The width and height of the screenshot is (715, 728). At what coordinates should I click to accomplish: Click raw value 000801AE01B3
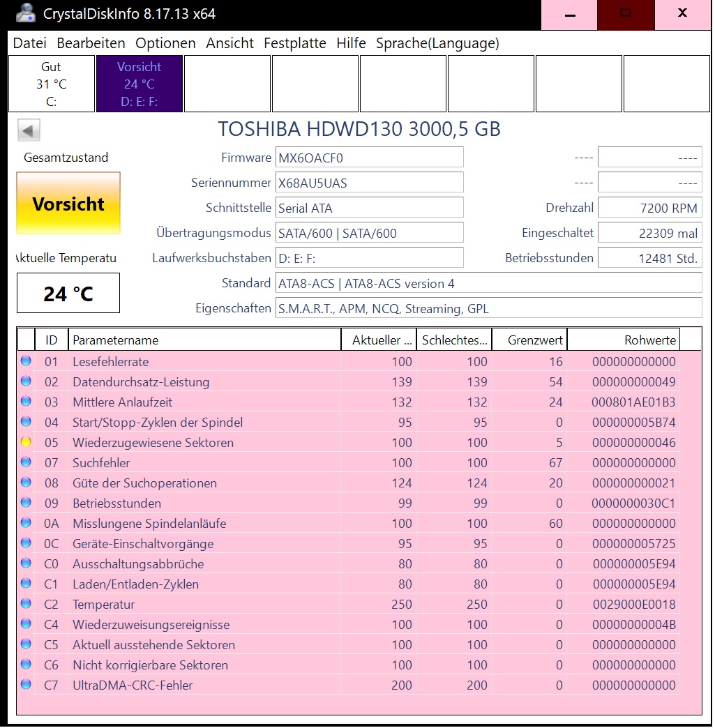(x=633, y=402)
